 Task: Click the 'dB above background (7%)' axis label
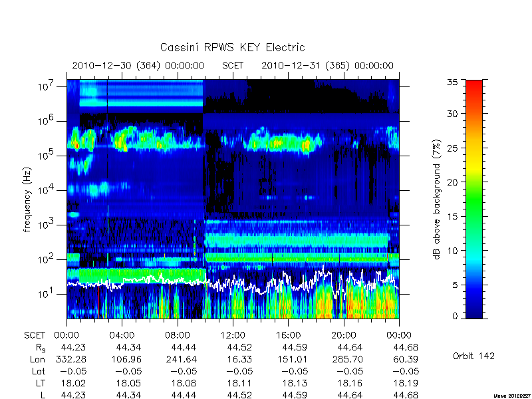pos(437,199)
